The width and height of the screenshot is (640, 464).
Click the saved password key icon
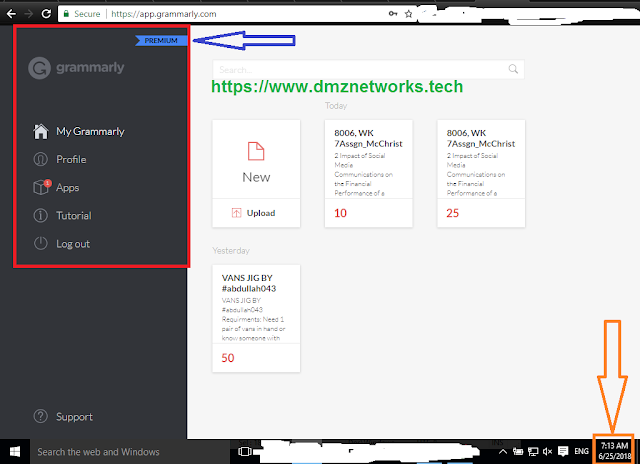[x=393, y=14]
